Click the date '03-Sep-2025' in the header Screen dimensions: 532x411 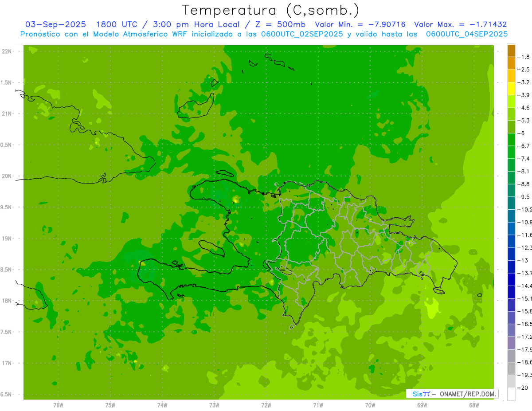click(56, 24)
